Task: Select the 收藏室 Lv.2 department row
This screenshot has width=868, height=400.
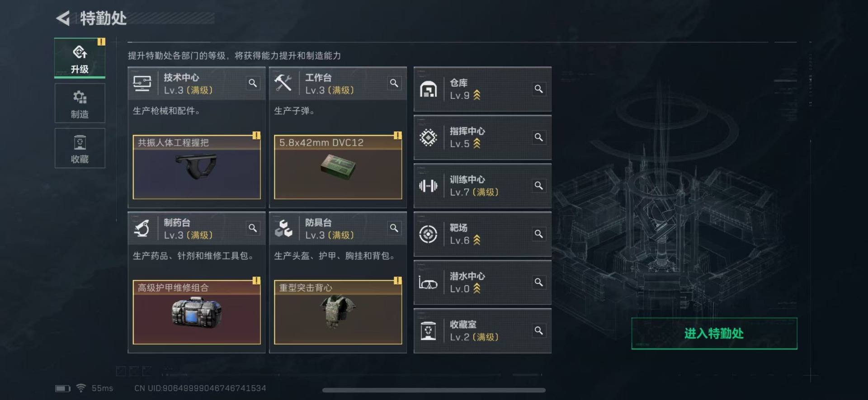Action: coord(482,331)
